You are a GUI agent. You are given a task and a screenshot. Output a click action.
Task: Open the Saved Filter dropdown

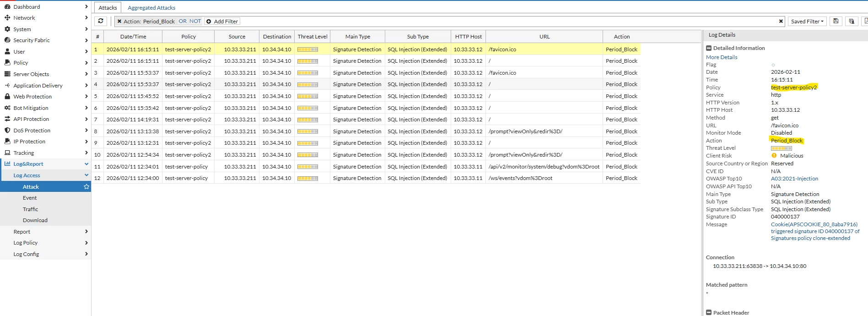(x=807, y=21)
